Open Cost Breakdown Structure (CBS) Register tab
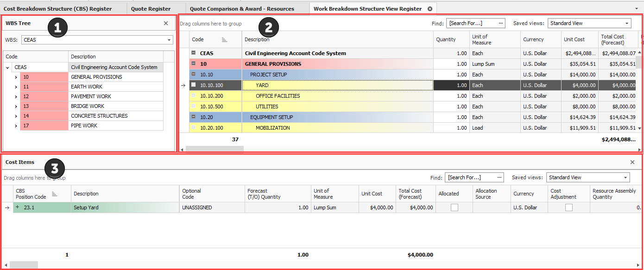This screenshot has width=644, height=270. 57,9
